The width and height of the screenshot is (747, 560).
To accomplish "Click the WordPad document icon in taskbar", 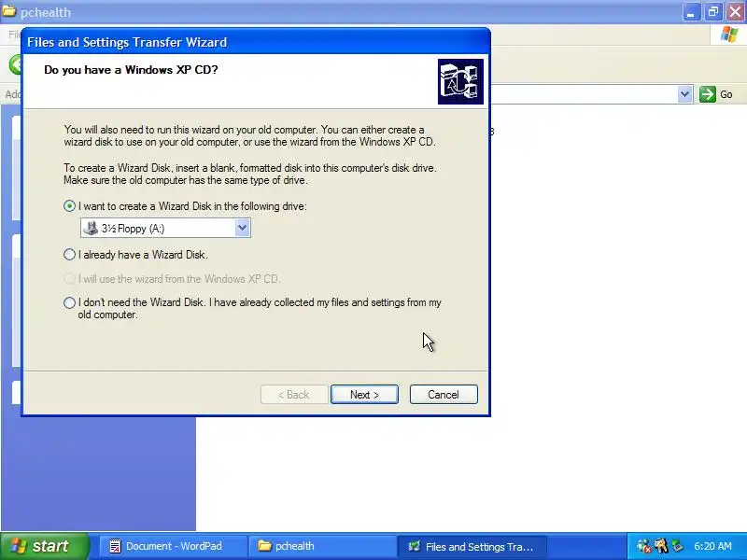I will [x=115, y=546].
